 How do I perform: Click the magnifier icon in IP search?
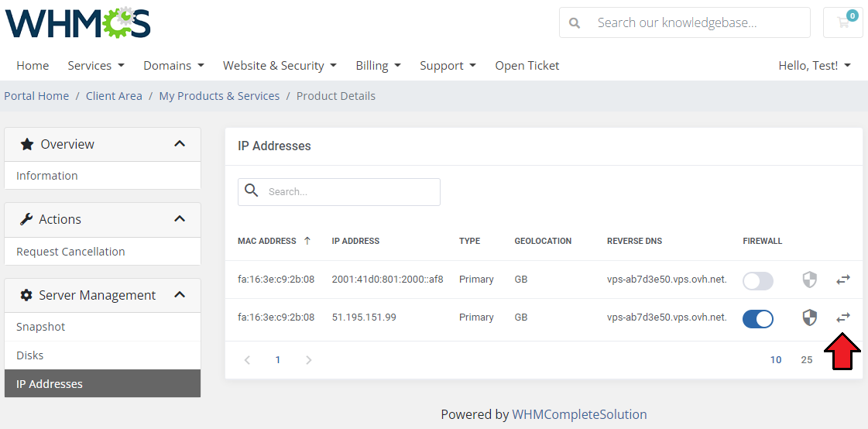coord(252,191)
